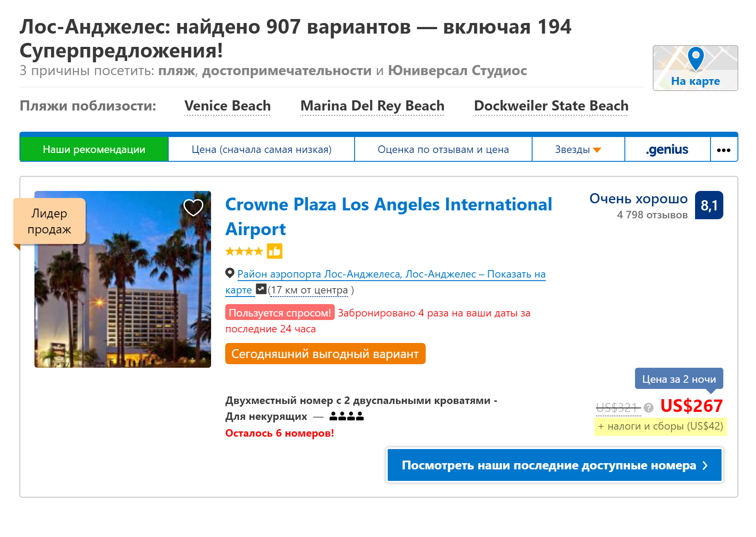Image resolution: width=756 pixels, height=537 pixels.
Task: Select 'Оценка по отзывам и цена' tab
Action: click(x=443, y=150)
